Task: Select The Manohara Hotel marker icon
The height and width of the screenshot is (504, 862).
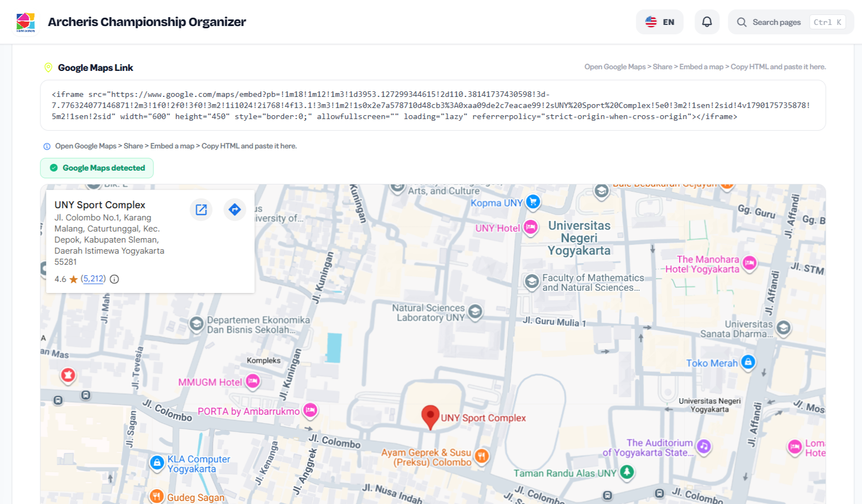Action: (x=749, y=263)
